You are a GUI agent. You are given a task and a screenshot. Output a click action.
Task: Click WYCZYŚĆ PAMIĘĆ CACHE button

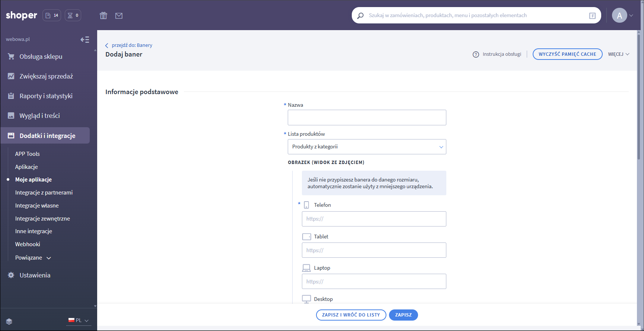point(567,54)
